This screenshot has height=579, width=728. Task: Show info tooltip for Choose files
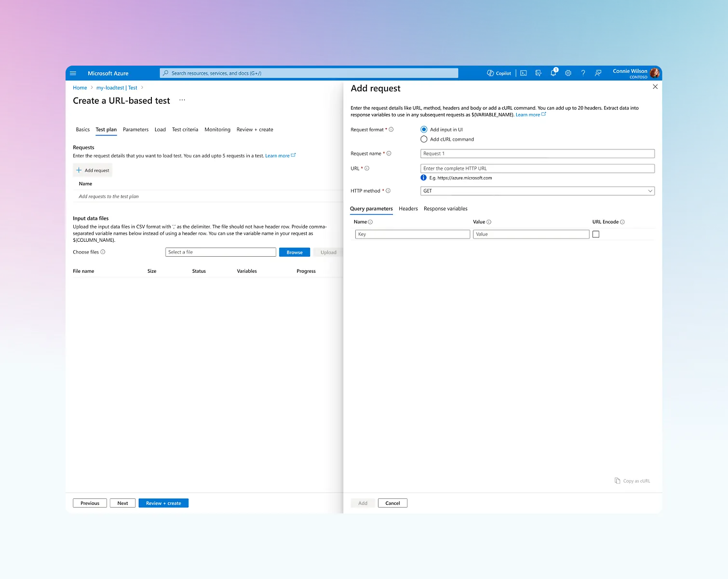tap(103, 252)
